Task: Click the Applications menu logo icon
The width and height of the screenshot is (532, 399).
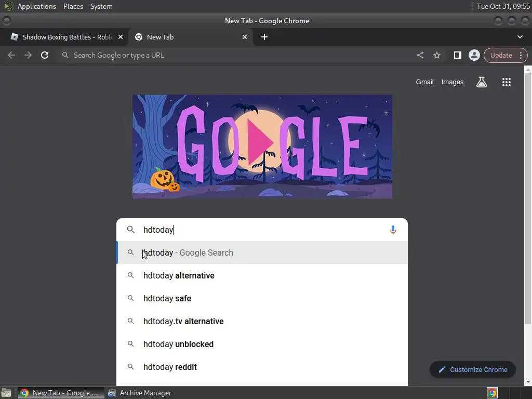Action: pos(9,6)
